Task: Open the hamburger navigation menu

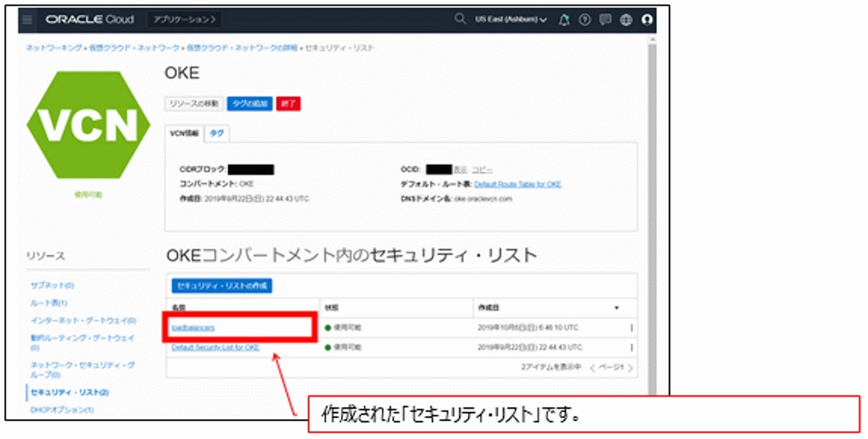Action: [x=27, y=20]
